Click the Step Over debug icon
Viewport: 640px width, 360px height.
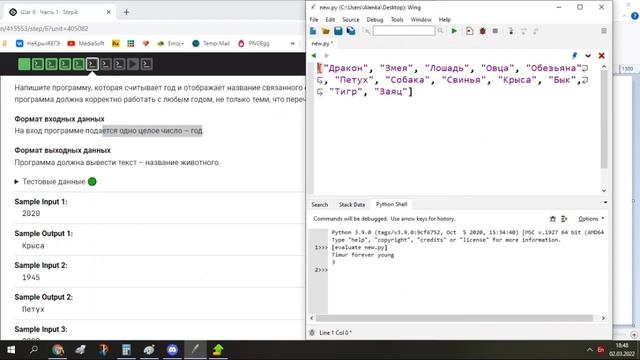tap(523, 31)
